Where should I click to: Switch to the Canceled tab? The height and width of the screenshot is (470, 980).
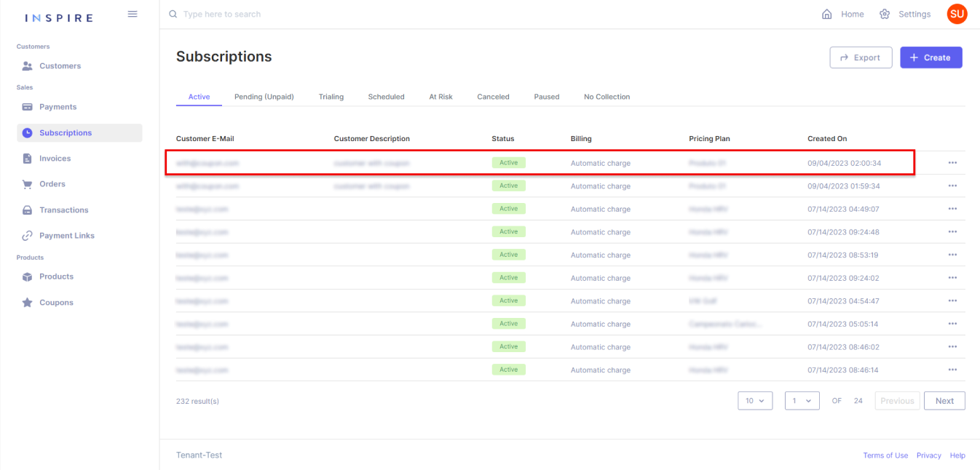[493, 97]
